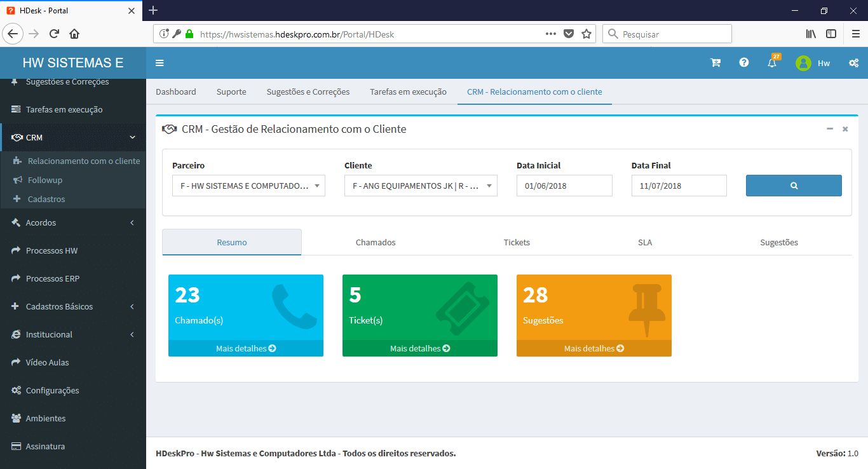This screenshot has height=469, width=868.
Task: Open the settings gears icon in header
Action: coord(854,63)
